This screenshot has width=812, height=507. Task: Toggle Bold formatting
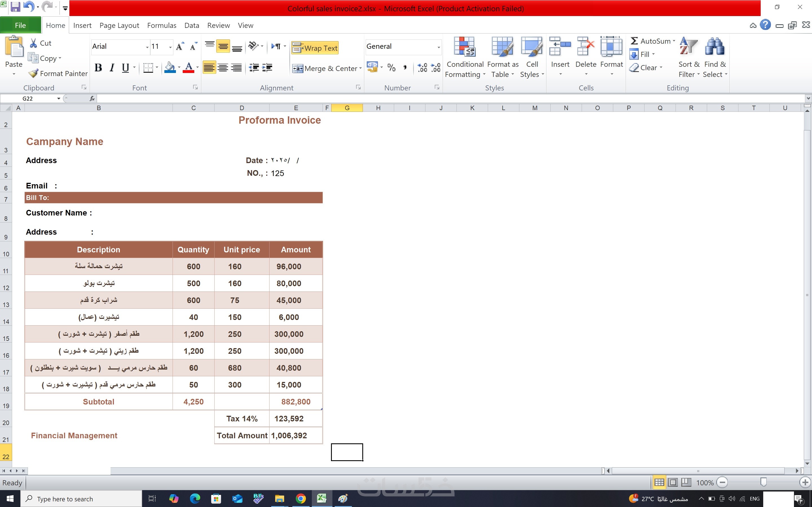pos(98,68)
